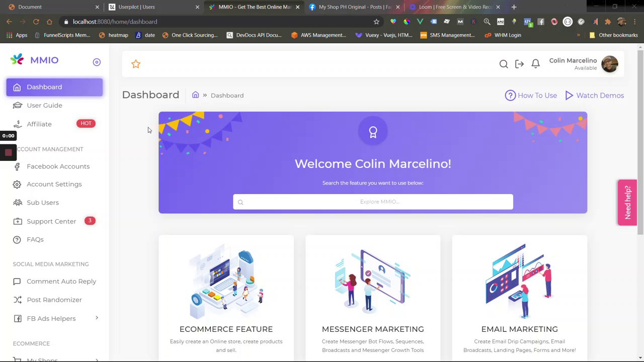
Task: Bookmark page with address bar star
Action: coord(376,22)
